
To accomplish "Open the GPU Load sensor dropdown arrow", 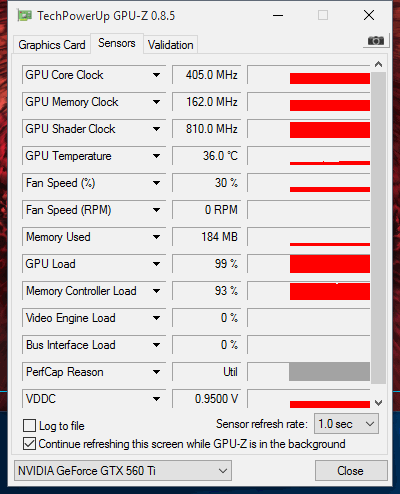I will 156,264.
